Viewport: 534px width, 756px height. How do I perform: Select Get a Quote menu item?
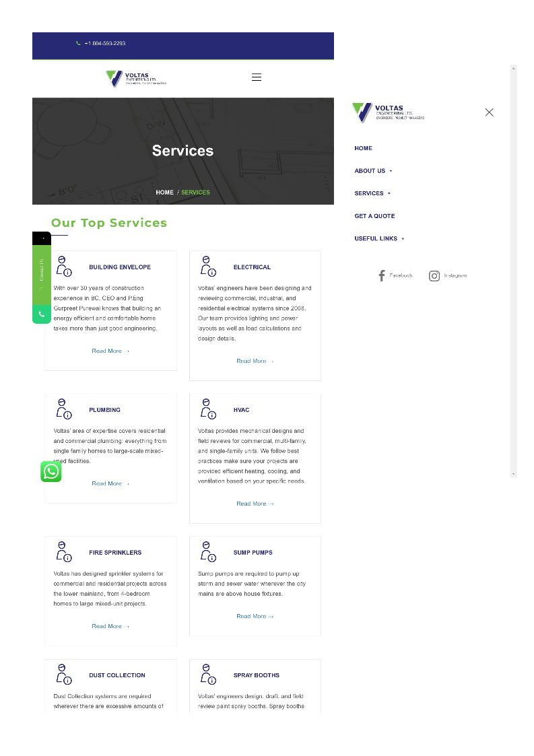[x=374, y=216]
